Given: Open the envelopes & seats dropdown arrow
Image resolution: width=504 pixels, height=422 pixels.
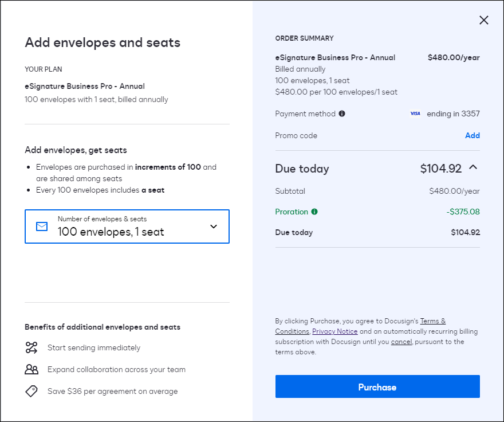Looking at the screenshot, I should pyautogui.click(x=214, y=226).
